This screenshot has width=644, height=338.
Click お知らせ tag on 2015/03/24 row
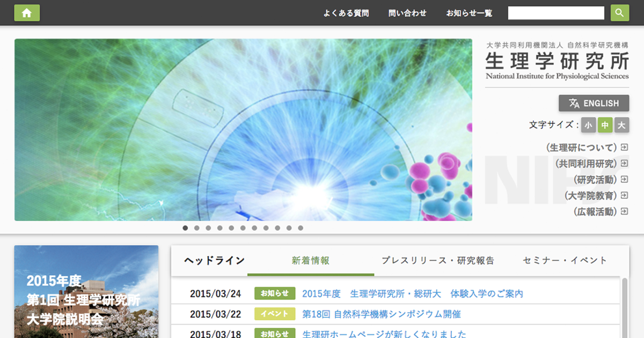(x=275, y=293)
